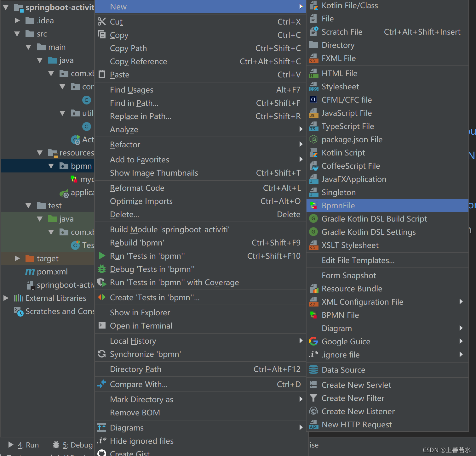Viewport: 476px width, 456px height.
Task: Create New Servlet
Action: pyautogui.click(x=356, y=385)
